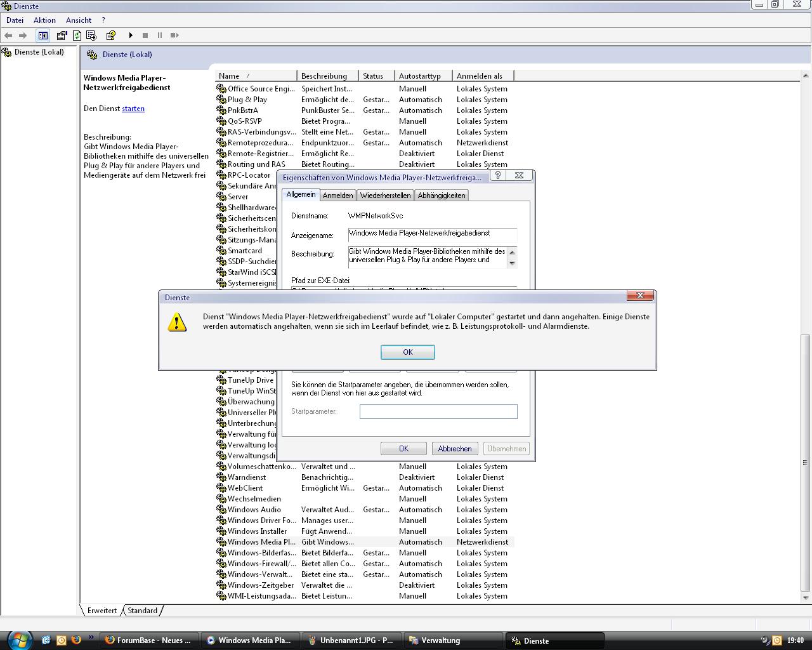Click the Anzeigename text field
Screen dimensions: 812x650
click(x=432, y=235)
